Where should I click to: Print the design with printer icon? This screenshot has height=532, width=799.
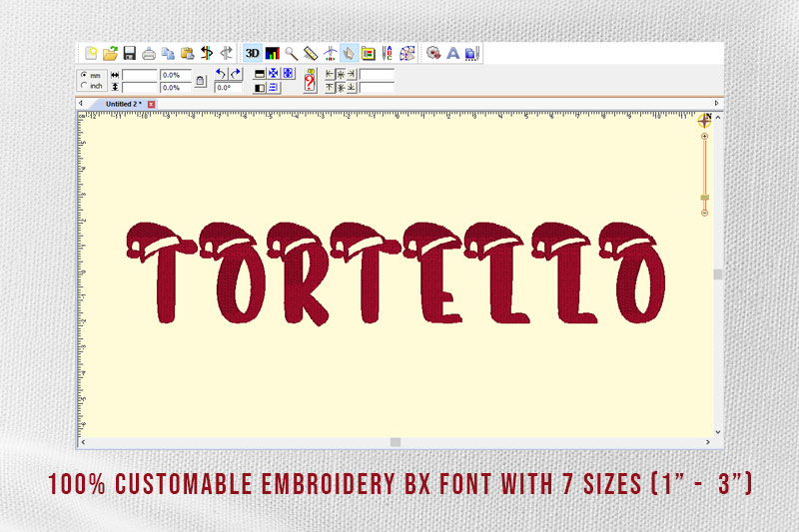click(149, 53)
